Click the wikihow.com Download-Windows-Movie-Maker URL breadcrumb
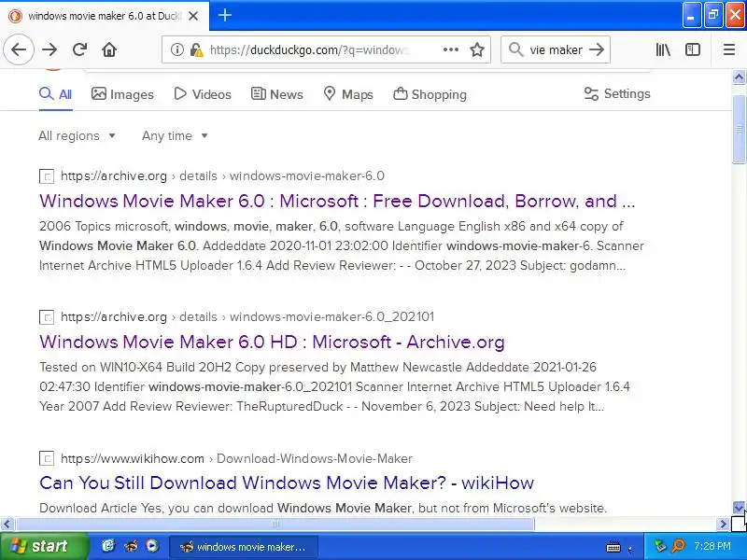This screenshot has height=560, width=747. pyautogui.click(x=236, y=458)
